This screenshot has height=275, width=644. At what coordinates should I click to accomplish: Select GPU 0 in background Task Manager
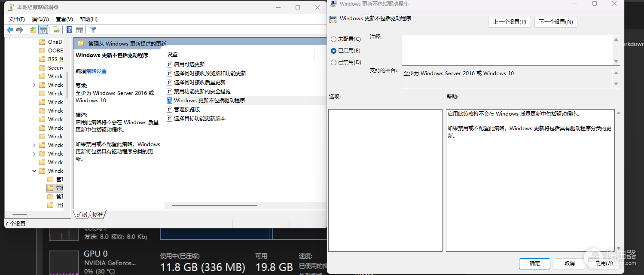coord(96,254)
